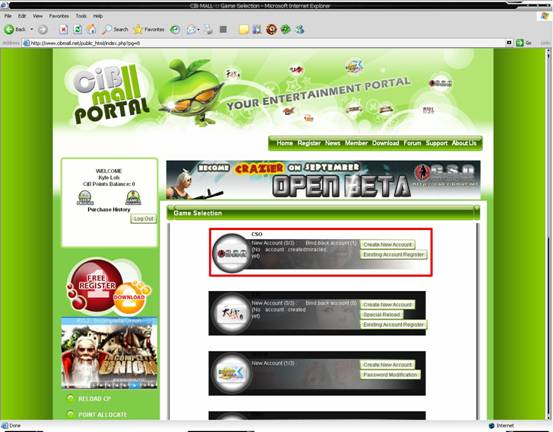This screenshot has width=553, height=432.
Task: Open the Favorites star icon
Action: [x=138, y=29]
